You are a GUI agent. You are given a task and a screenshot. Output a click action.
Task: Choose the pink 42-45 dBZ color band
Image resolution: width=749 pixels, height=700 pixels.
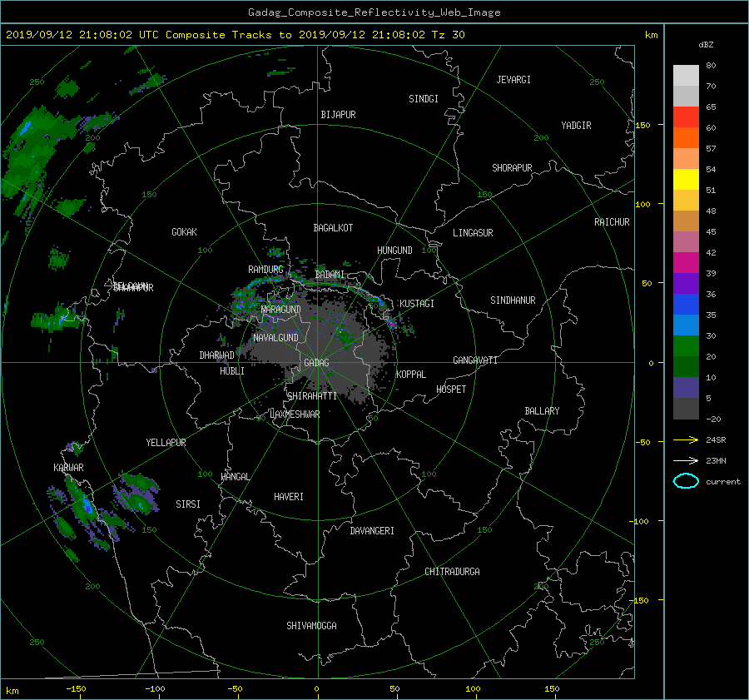pyautogui.click(x=686, y=242)
